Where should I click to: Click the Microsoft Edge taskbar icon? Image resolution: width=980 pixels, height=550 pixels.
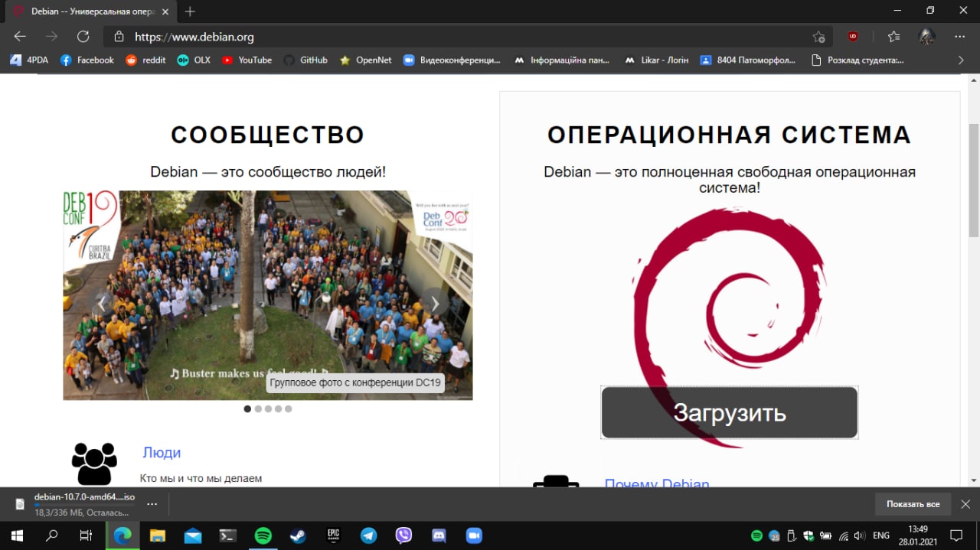coord(122,535)
